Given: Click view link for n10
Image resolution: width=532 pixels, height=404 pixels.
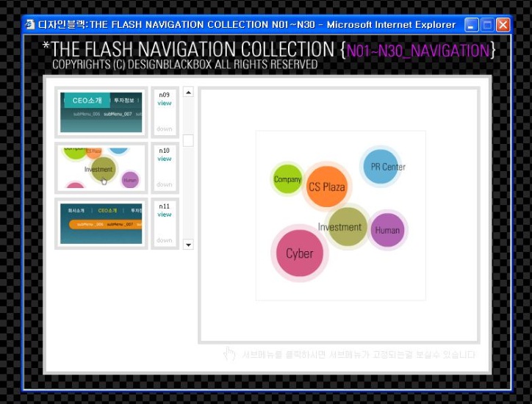Looking at the screenshot, I should 164,159.
